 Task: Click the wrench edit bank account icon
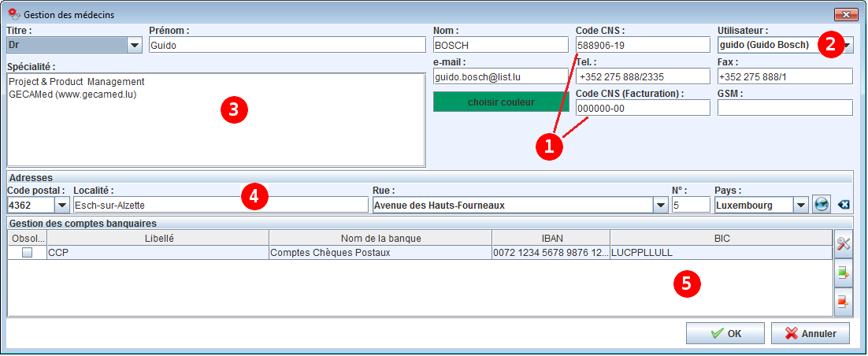tap(844, 245)
